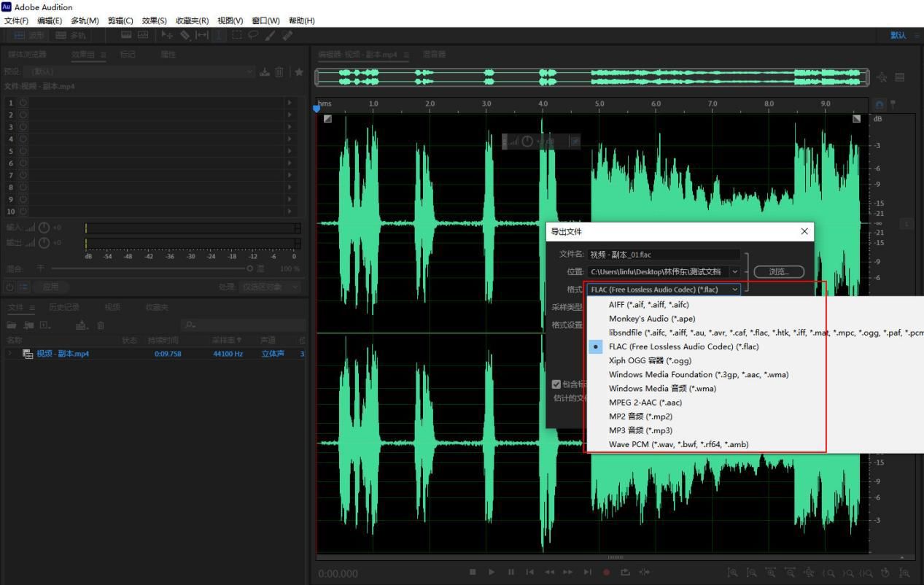Screen dimensions: 924x585
Task: Toggle loop playback icon
Action: [625, 572]
